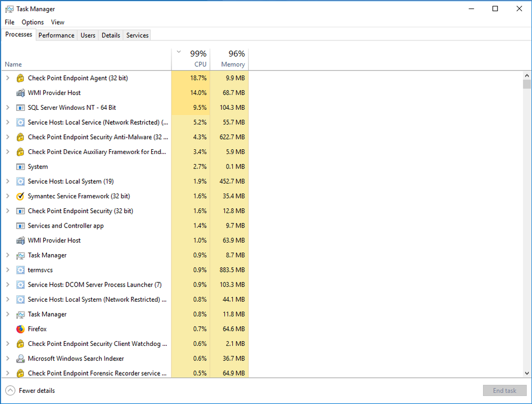Click the 2.7% CPU value
The image size is (532, 404).
(x=200, y=167)
